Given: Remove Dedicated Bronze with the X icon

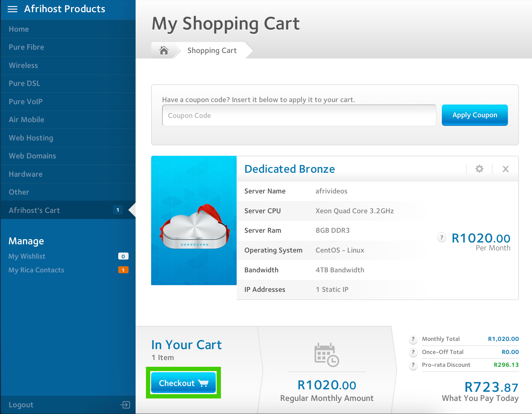Looking at the screenshot, I should (505, 169).
